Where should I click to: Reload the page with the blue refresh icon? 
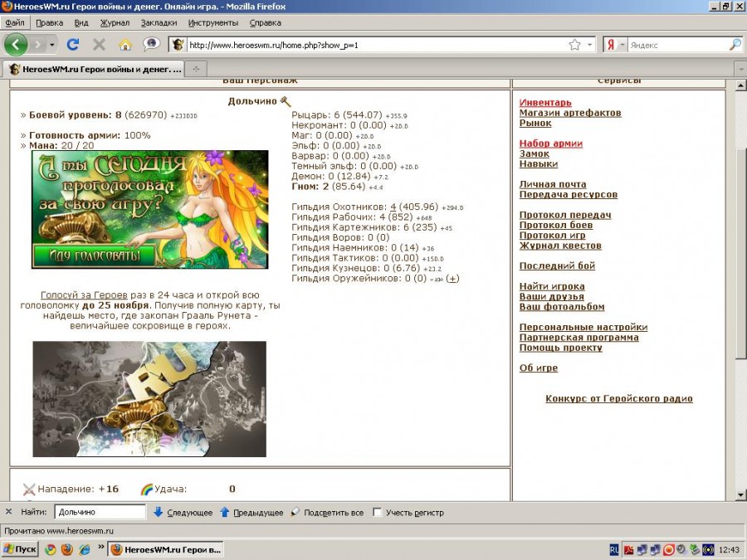(x=73, y=45)
